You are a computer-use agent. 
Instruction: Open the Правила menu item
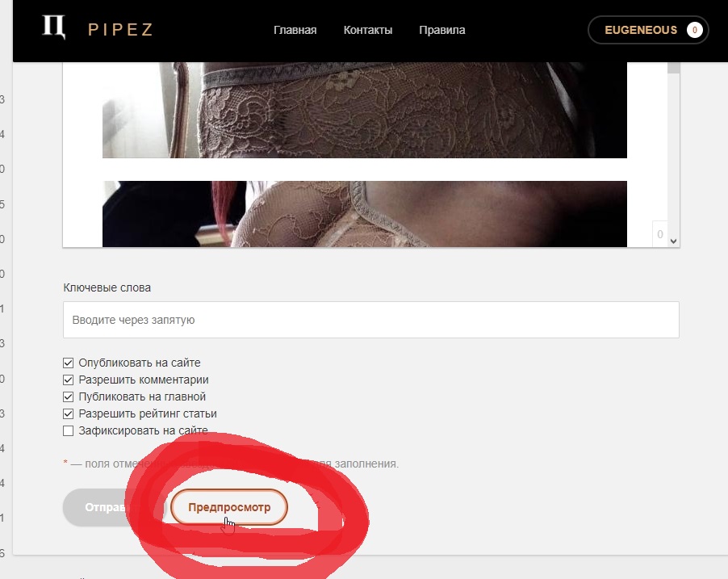pos(442,30)
